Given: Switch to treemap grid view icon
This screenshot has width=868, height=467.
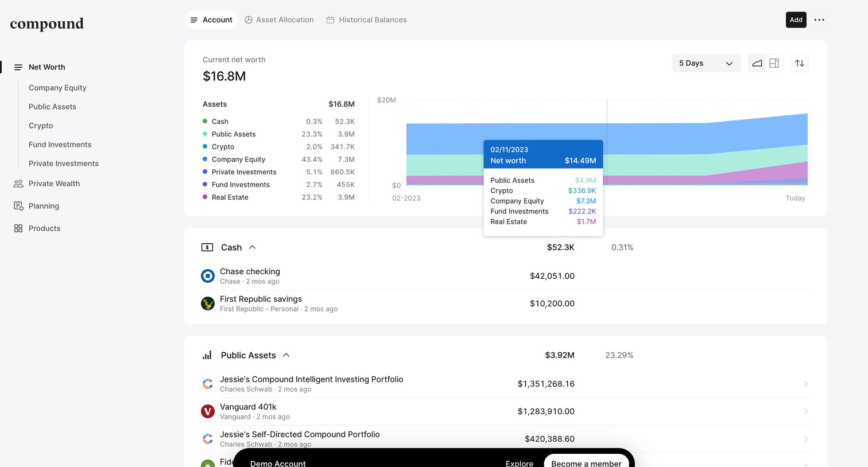Looking at the screenshot, I should pyautogui.click(x=774, y=63).
